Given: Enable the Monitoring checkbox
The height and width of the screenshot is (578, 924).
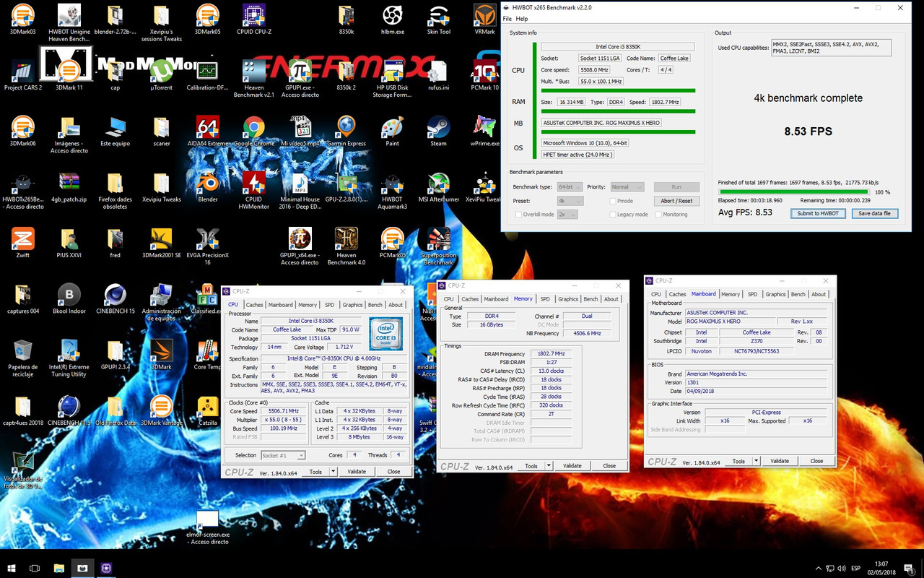Looking at the screenshot, I should (x=658, y=215).
